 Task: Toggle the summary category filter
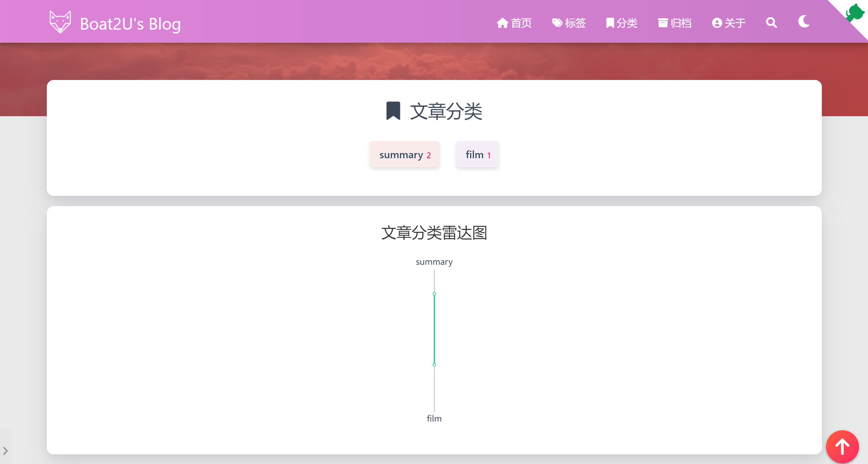click(x=404, y=154)
